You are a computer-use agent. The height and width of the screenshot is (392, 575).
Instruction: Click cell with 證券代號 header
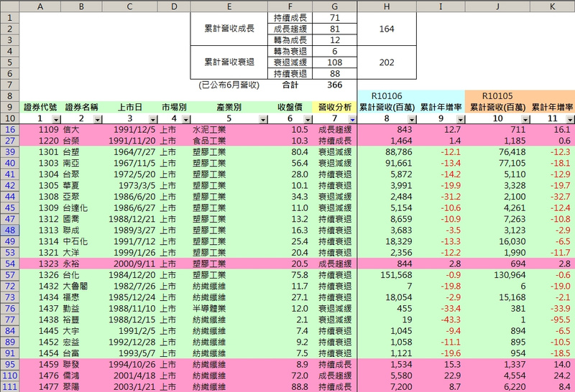(40, 108)
